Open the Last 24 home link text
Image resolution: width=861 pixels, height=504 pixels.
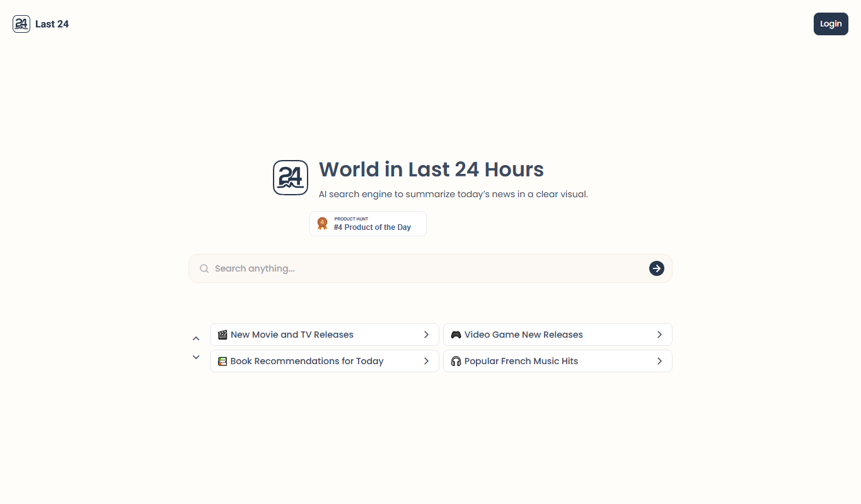pyautogui.click(x=52, y=24)
